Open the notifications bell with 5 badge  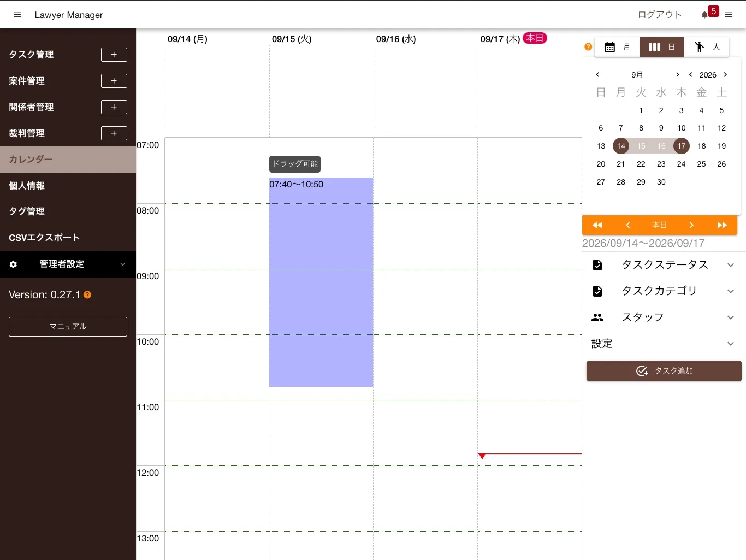tap(705, 15)
